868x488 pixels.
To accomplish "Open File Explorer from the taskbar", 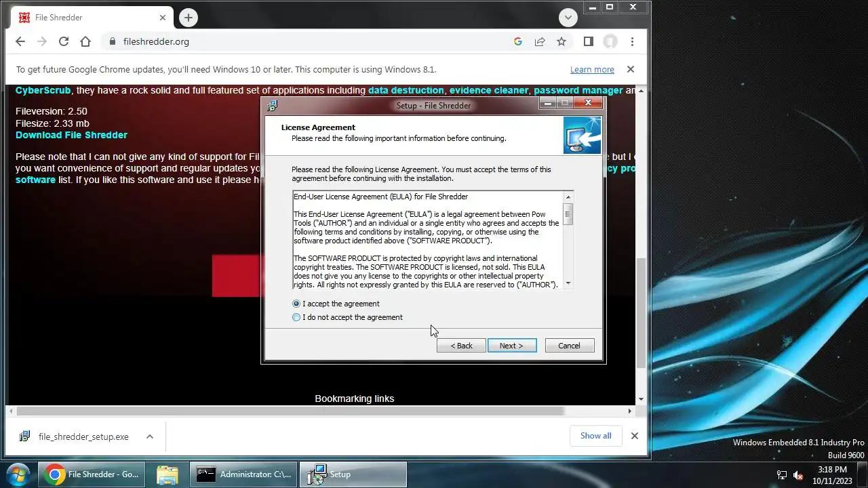I will pos(167,474).
